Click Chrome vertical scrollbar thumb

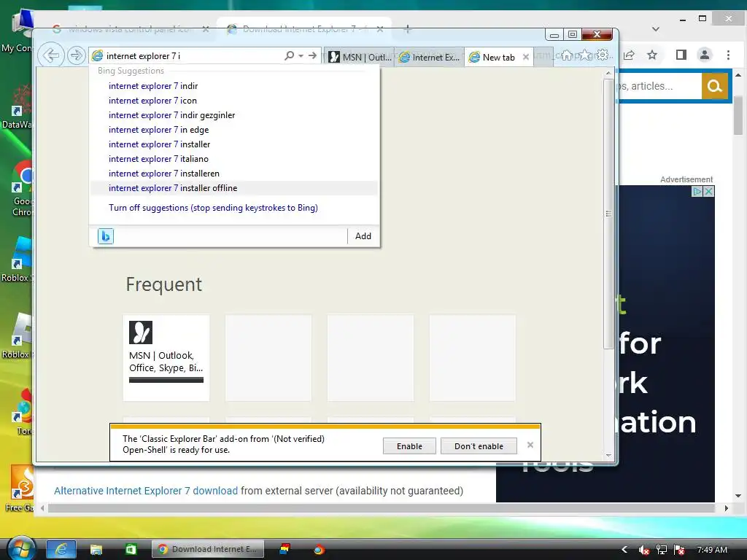point(738,115)
